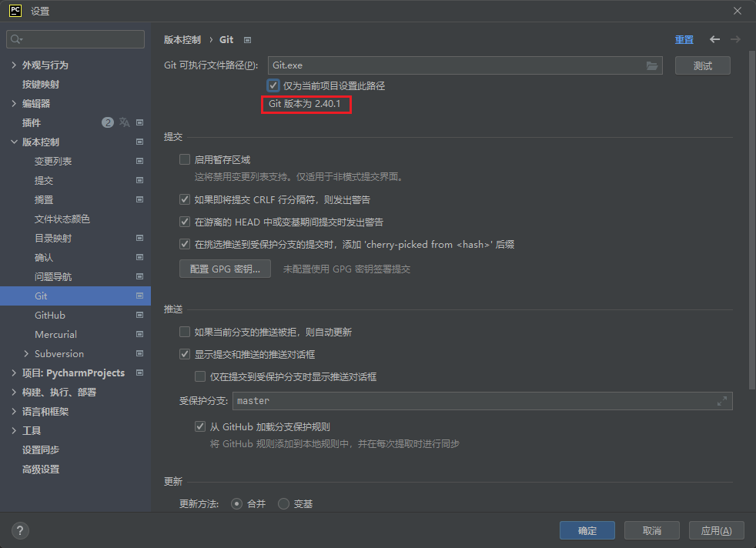Click the project icon beside GitHub
Image resolution: width=756 pixels, height=548 pixels.
(140, 316)
